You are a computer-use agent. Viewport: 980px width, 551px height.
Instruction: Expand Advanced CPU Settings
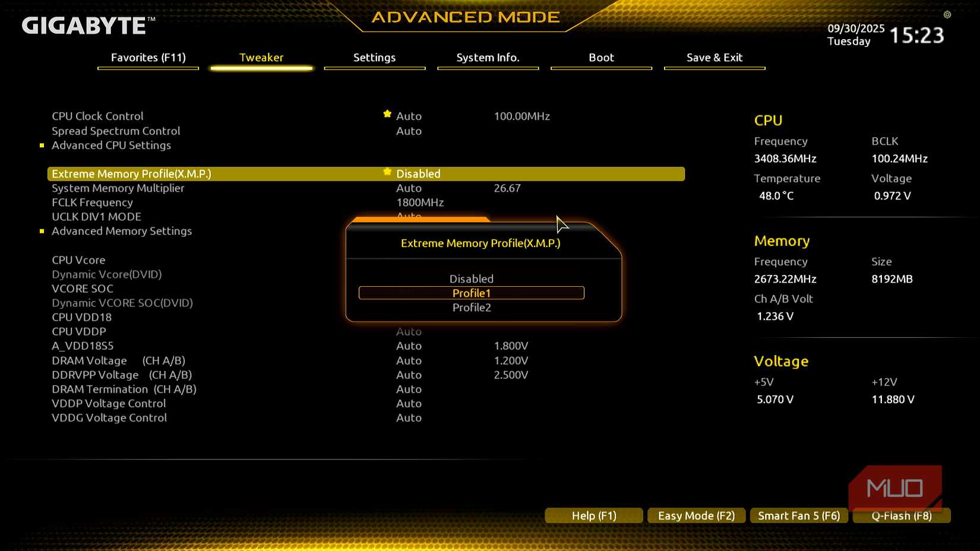pyautogui.click(x=110, y=145)
